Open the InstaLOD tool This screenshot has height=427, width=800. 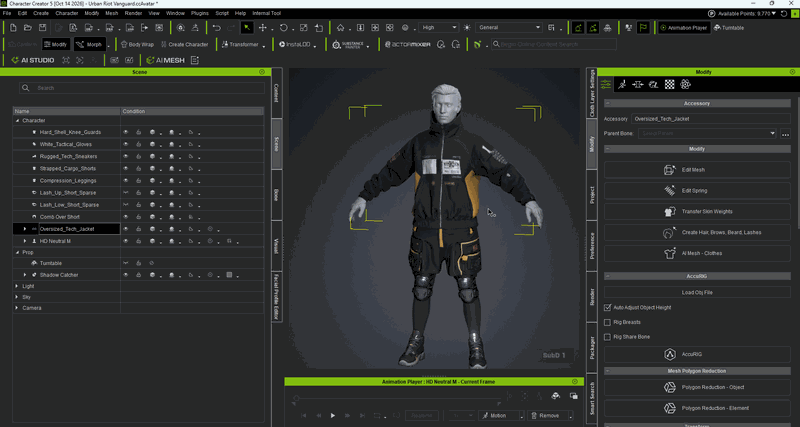[297, 44]
